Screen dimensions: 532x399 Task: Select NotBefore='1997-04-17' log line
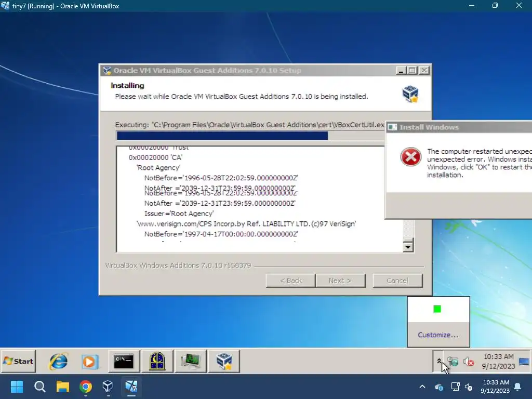click(x=221, y=234)
